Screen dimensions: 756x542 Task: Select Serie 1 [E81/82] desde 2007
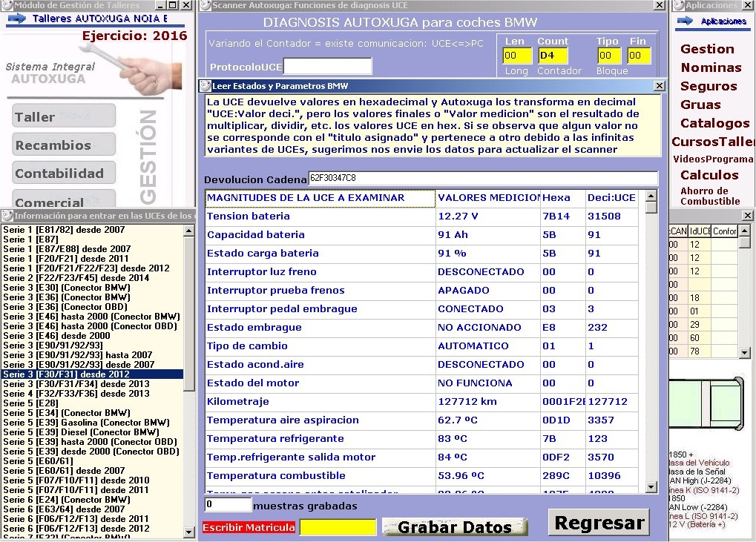click(92, 230)
